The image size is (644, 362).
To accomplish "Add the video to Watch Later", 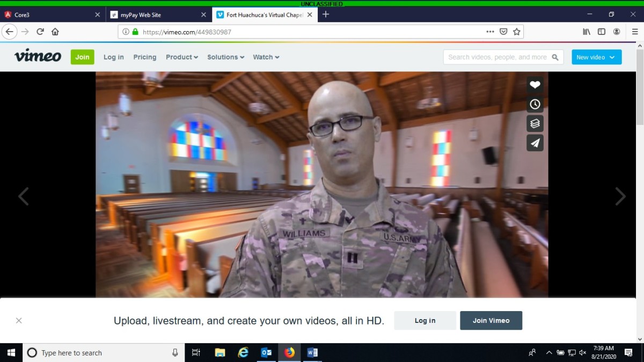I will [535, 104].
